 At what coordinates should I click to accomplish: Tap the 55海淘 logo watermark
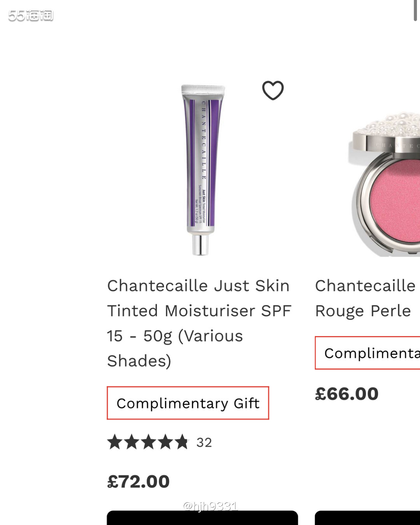point(31,16)
